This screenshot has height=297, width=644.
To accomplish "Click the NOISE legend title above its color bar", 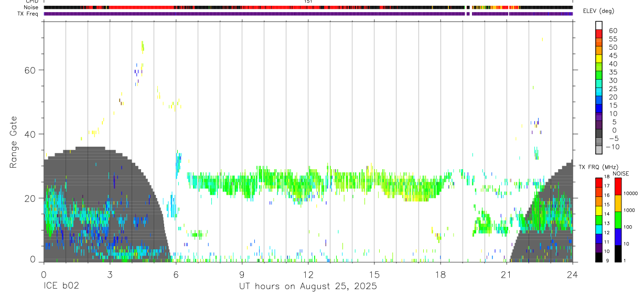I will (x=620, y=173).
